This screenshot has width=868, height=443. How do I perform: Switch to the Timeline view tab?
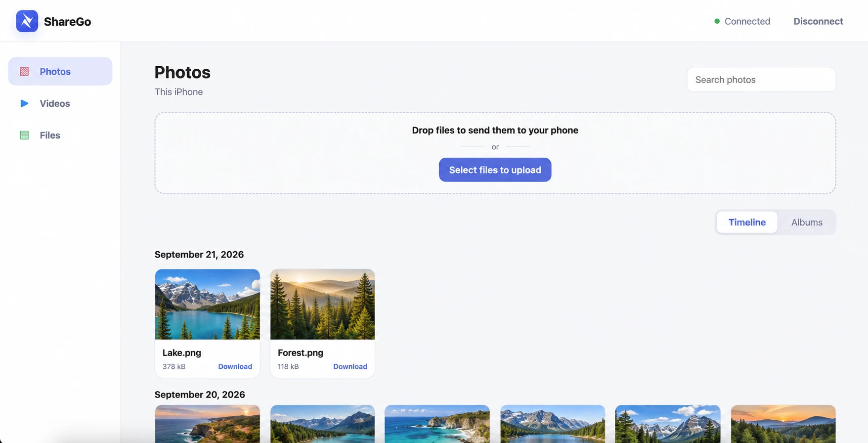coord(747,222)
